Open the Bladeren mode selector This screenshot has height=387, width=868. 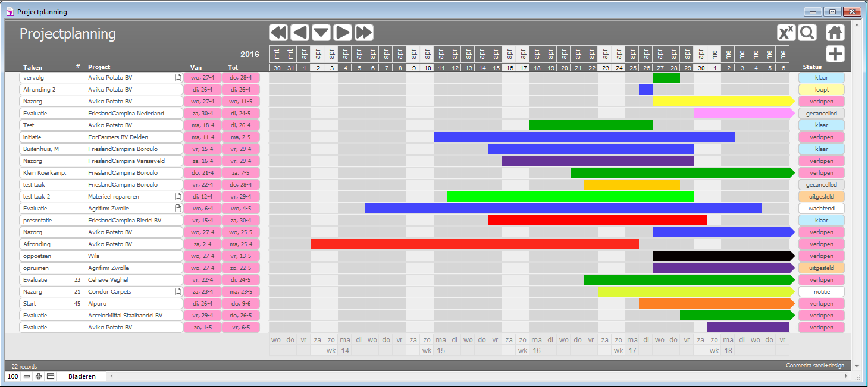coord(82,376)
